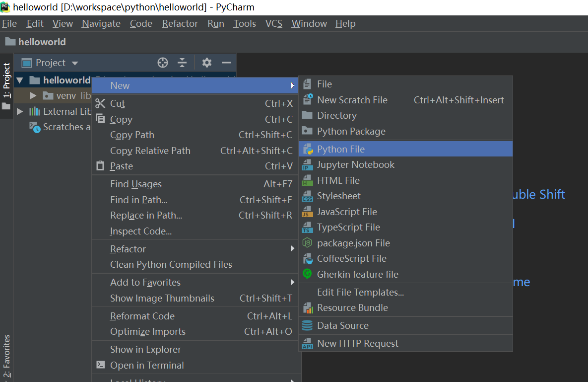Click the Directory folder icon
This screenshot has width=588, height=382.
(307, 115)
